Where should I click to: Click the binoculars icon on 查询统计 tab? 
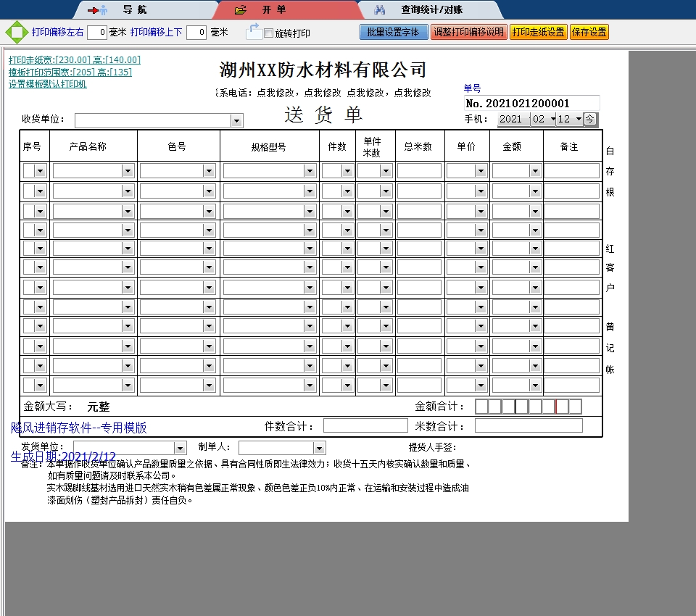[380, 10]
